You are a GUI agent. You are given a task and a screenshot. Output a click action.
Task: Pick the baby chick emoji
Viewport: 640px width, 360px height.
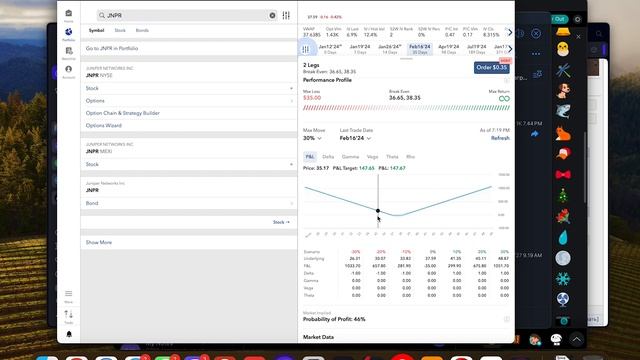[563, 49]
